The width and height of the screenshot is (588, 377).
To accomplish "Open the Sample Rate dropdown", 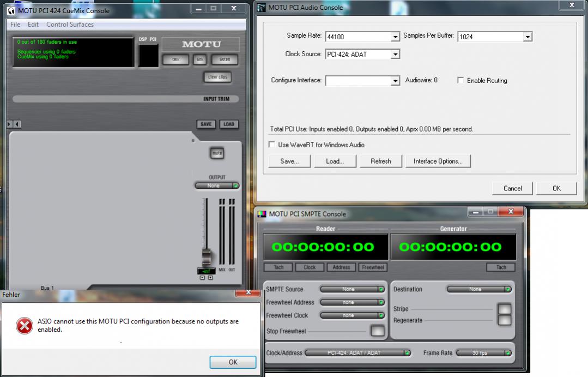I will 395,37.
